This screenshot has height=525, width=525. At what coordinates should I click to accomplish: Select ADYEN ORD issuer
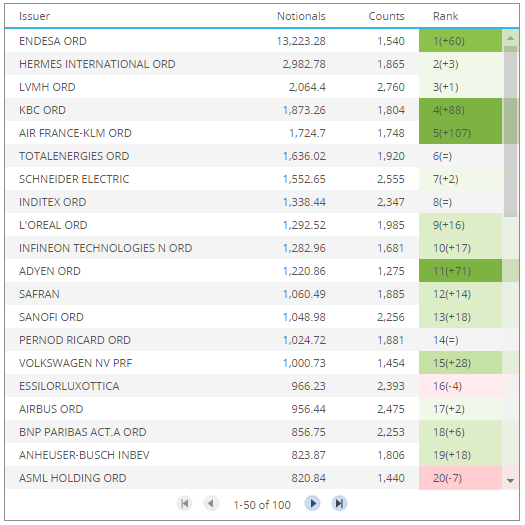click(50, 271)
